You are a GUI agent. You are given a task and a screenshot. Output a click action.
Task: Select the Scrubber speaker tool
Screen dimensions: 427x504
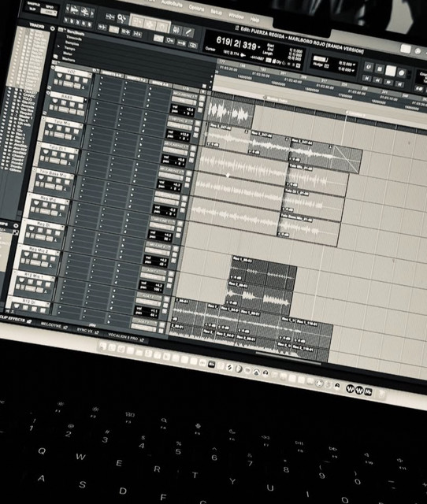coord(176,30)
